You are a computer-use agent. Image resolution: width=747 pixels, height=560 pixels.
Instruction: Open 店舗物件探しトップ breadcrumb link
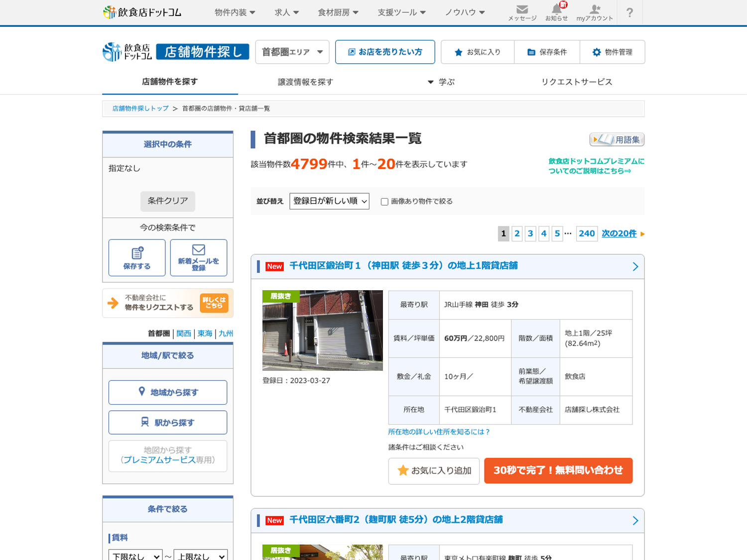140,109
